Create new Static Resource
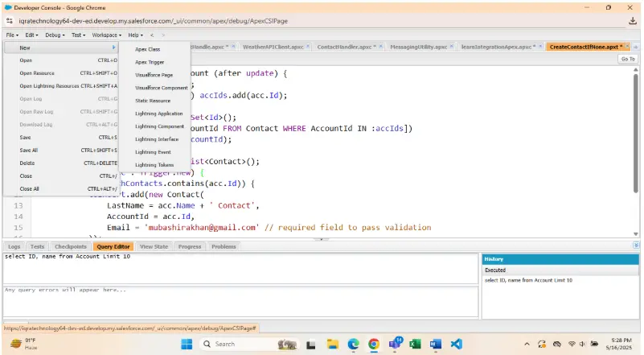This screenshot has height=355, width=644. 155,101
